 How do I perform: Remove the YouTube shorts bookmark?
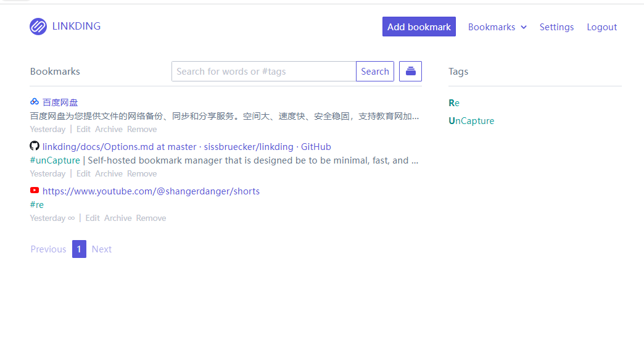click(151, 218)
